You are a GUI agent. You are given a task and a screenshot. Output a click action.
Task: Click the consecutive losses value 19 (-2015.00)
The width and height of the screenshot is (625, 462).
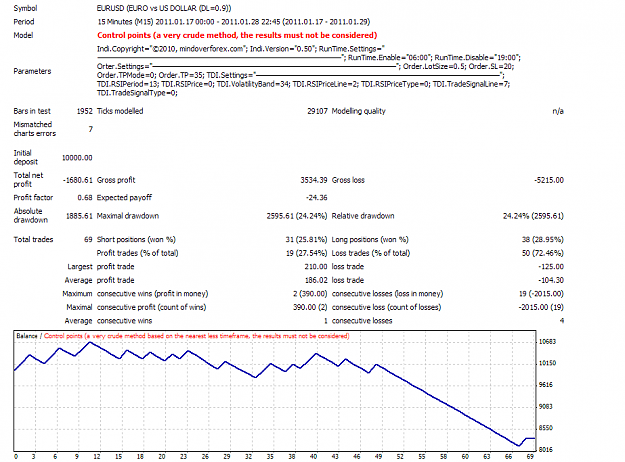pos(541,293)
